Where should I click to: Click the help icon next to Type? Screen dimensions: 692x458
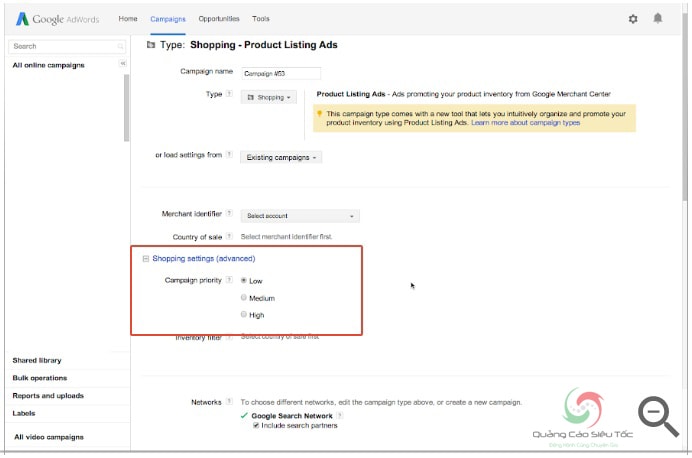pos(229,94)
